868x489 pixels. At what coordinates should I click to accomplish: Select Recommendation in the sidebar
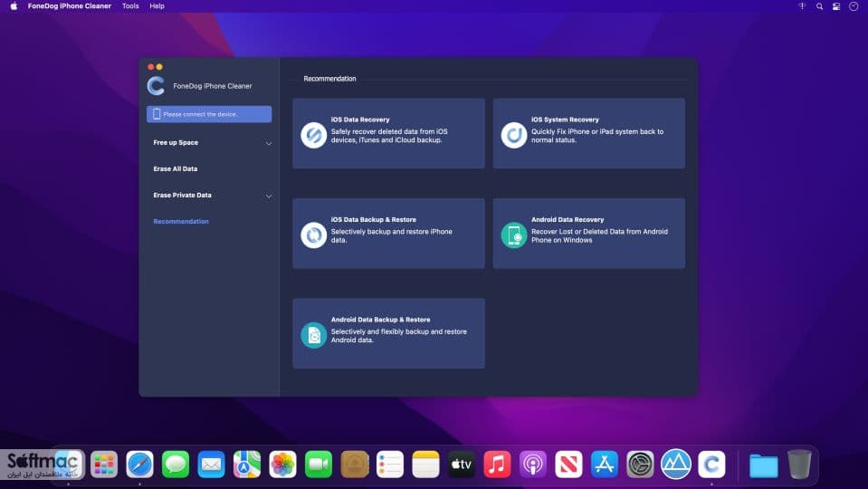pyautogui.click(x=181, y=222)
